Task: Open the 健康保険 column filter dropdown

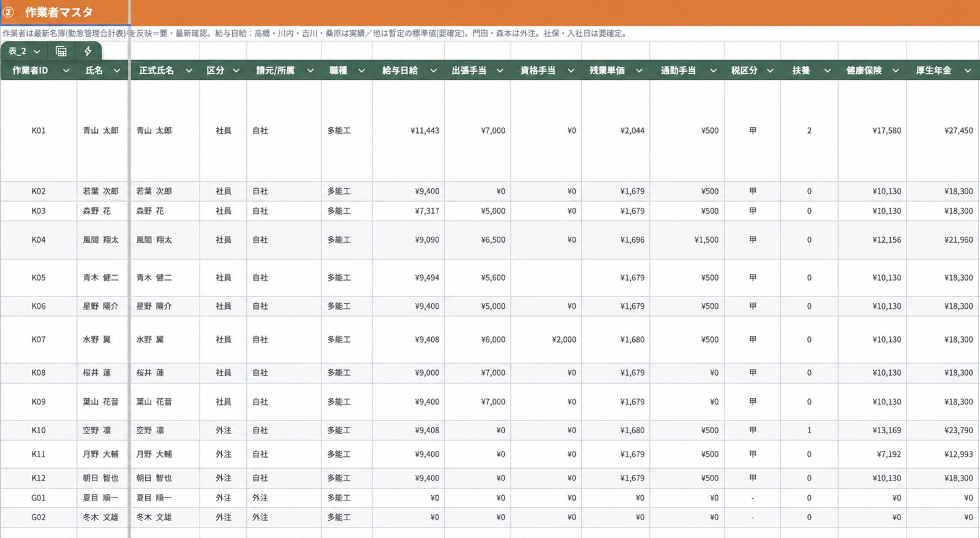Action: point(895,70)
